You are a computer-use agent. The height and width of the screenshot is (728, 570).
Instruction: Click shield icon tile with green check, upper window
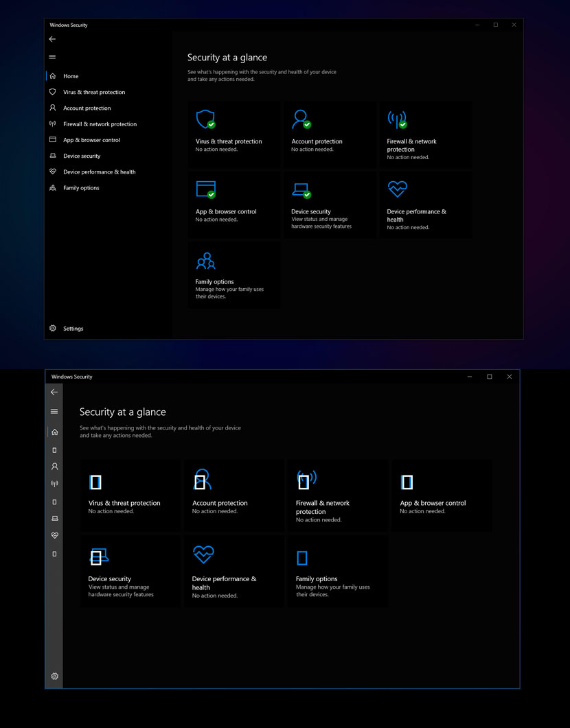coord(205,119)
